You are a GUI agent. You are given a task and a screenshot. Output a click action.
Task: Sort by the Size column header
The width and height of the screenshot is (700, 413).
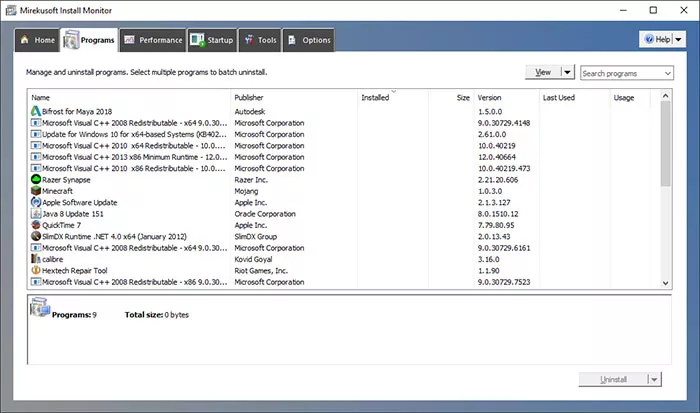pyautogui.click(x=451, y=97)
